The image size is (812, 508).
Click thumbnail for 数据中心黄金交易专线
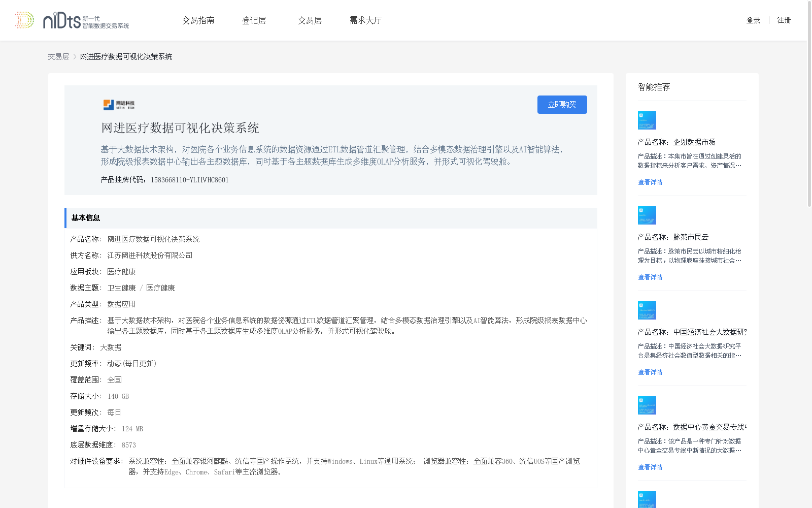(647, 405)
